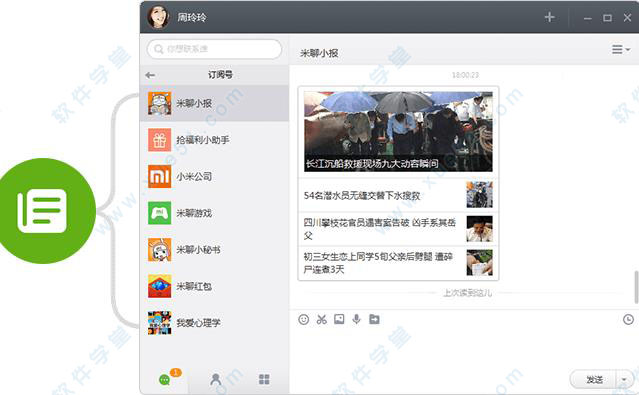639x395 pixels.
Task: Click the 我爱心理学 colorful avatar
Action: tap(159, 323)
